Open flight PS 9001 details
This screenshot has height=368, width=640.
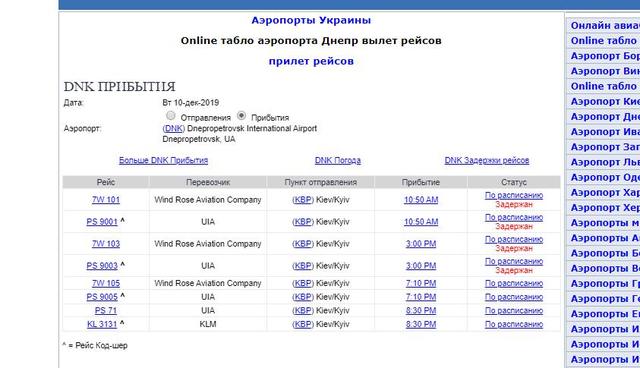click(x=102, y=222)
